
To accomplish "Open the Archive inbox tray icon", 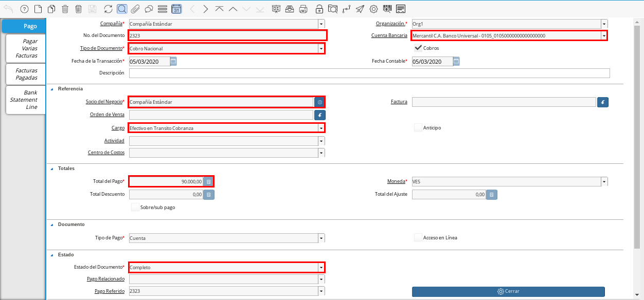I will click(x=290, y=9).
